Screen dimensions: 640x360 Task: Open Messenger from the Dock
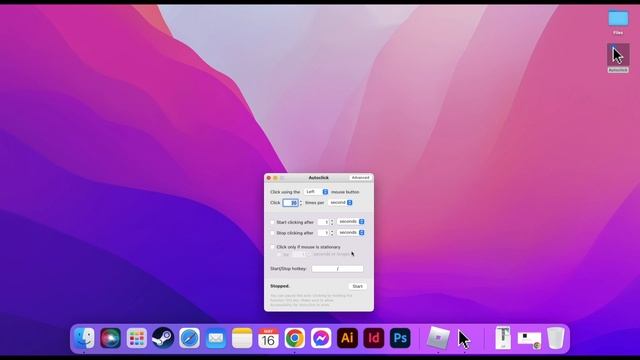321,338
